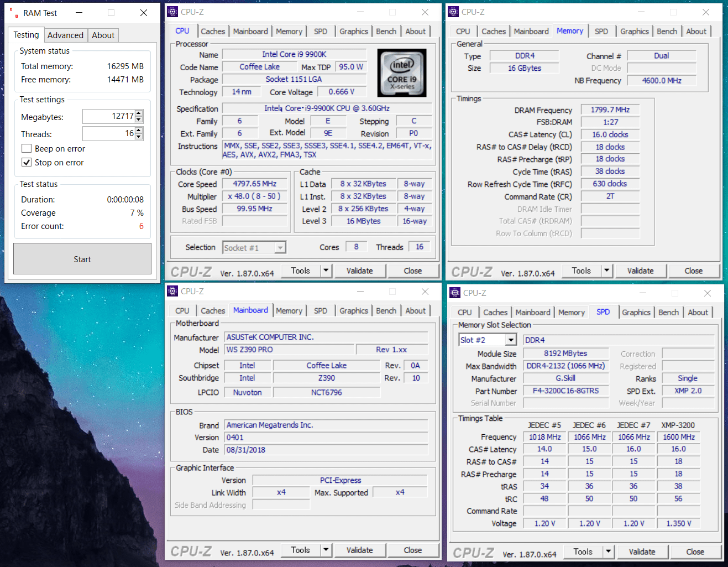Click DRAM Frequency value 1799.7 MHz
This screenshot has width=728, height=567.
click(610, 110)
